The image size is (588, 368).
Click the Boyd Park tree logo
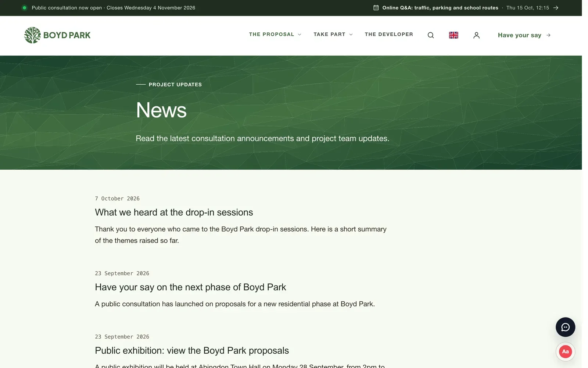(x=57, y=35)
